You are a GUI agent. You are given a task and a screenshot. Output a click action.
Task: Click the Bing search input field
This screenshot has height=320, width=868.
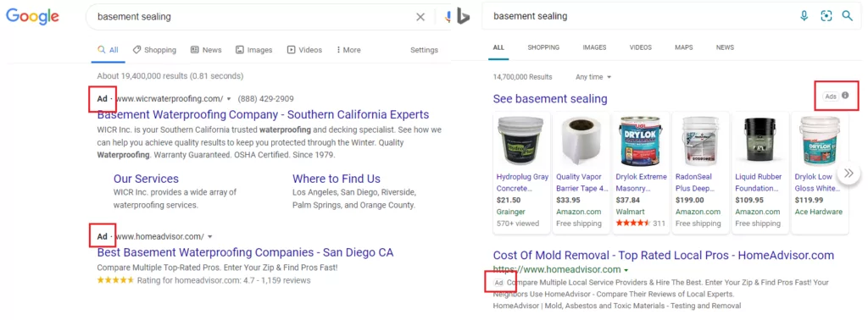(643, 16)
